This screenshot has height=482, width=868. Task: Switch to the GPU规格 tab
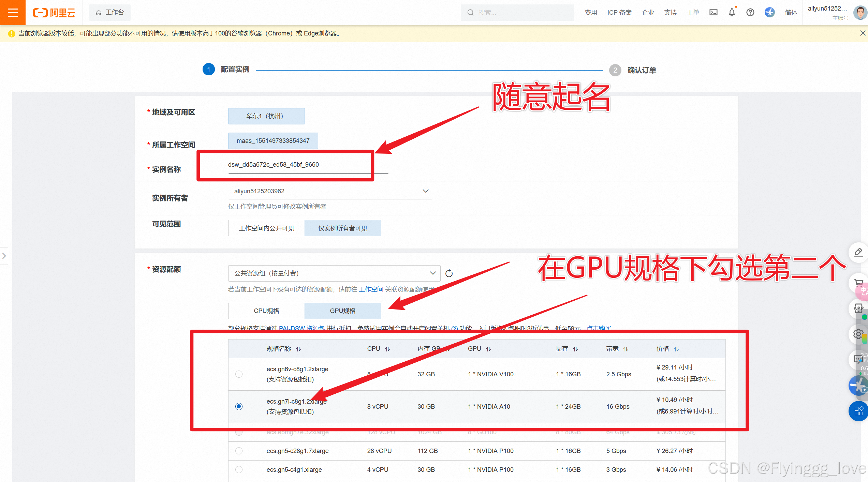pyautogui.click(x=343, y=311)
